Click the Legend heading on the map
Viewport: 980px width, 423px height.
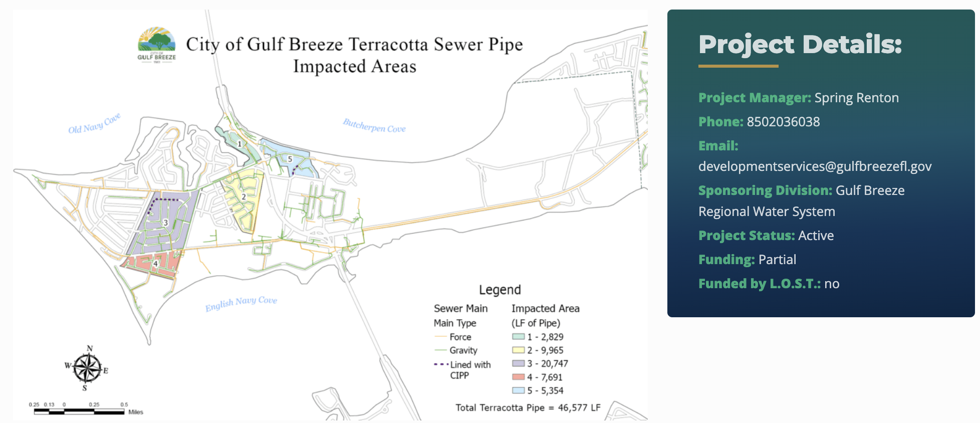pos(500,290)
